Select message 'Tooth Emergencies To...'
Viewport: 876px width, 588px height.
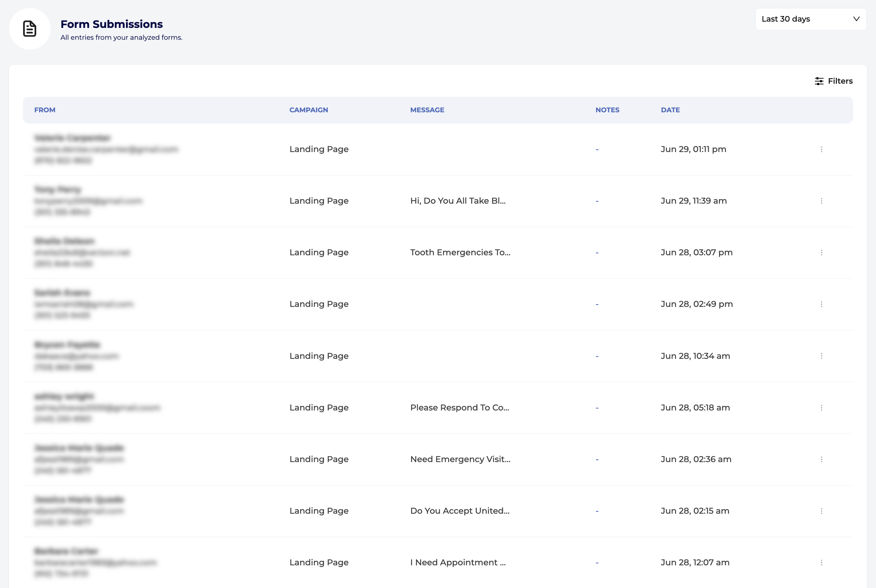click(460, 252)
